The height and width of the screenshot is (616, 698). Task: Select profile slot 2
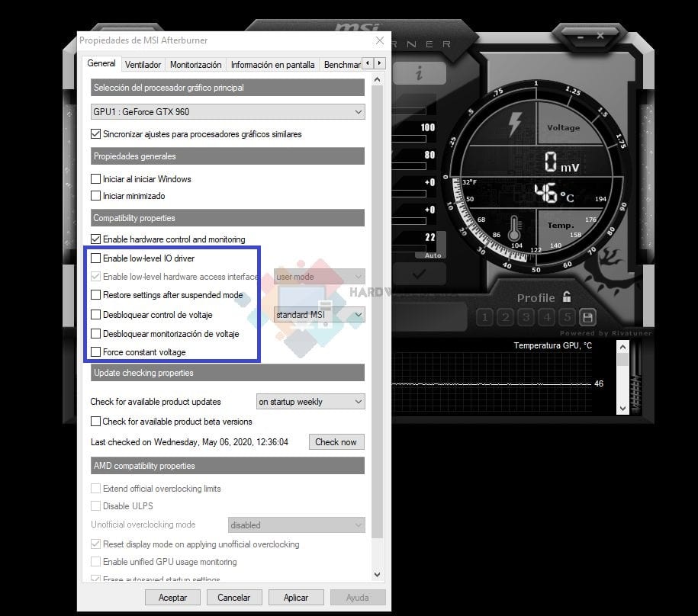[505, 317]
